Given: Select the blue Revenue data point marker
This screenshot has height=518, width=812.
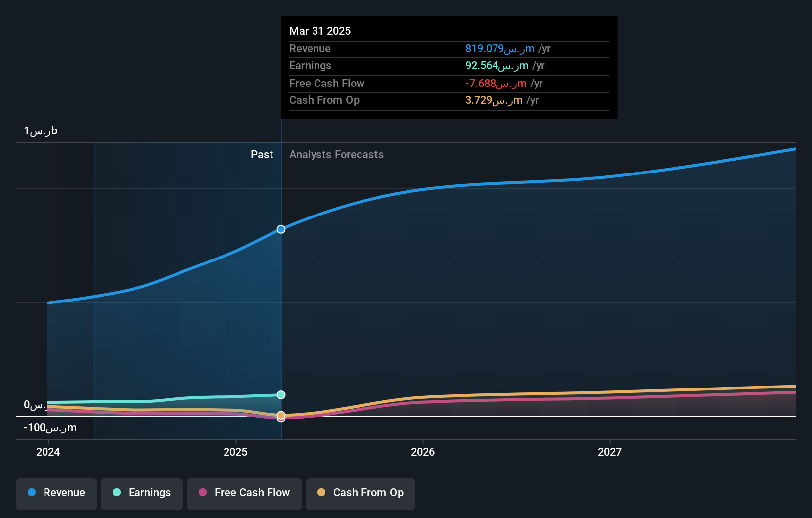Looking at the screenshot, I should pyautogui.click(x=281, y=229).
